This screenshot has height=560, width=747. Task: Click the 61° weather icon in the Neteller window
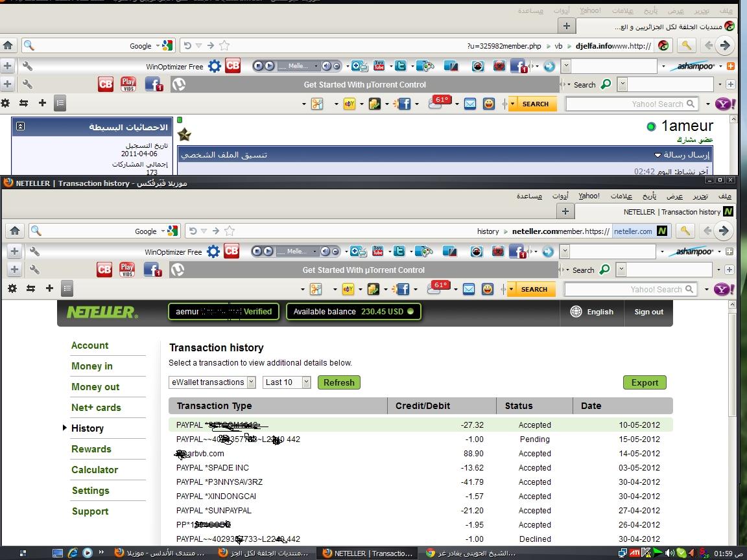(x=439, y=288)
